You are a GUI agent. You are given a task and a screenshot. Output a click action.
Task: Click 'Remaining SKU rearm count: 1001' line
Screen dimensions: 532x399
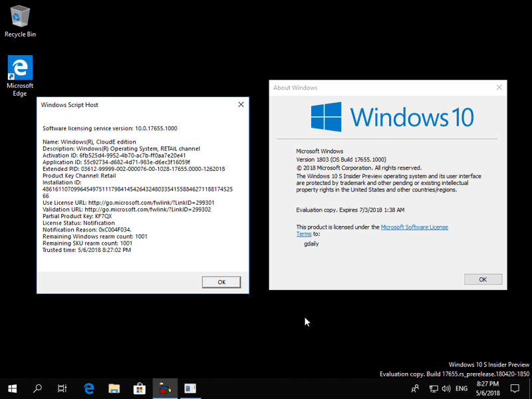87,243
